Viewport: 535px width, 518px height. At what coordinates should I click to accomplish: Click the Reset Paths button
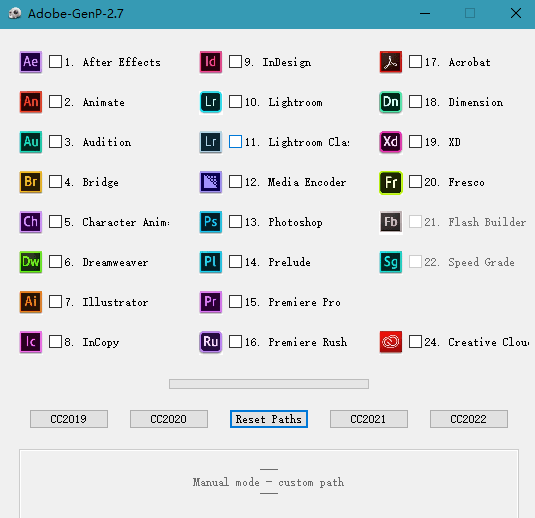click(x=269, y=419)
